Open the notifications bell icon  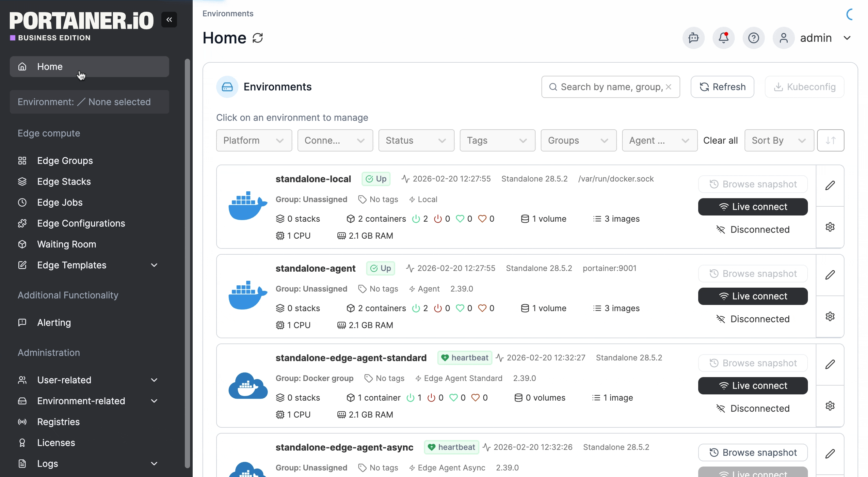click(x=723, y=38)
